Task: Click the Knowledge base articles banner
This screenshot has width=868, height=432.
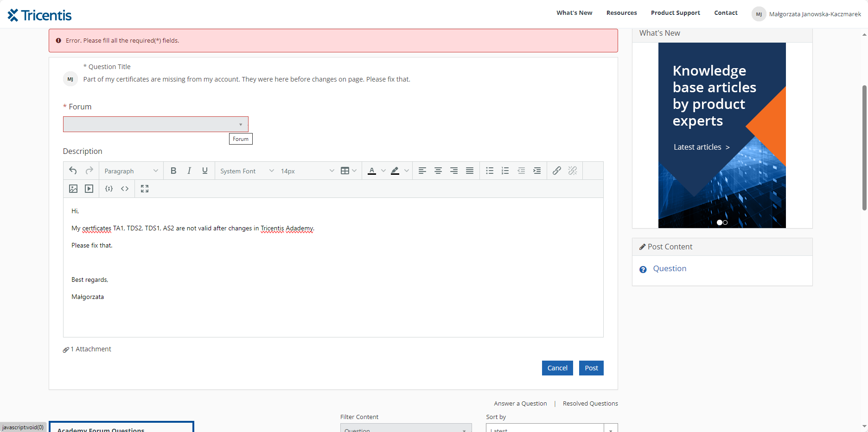Action: pos(722,135)
